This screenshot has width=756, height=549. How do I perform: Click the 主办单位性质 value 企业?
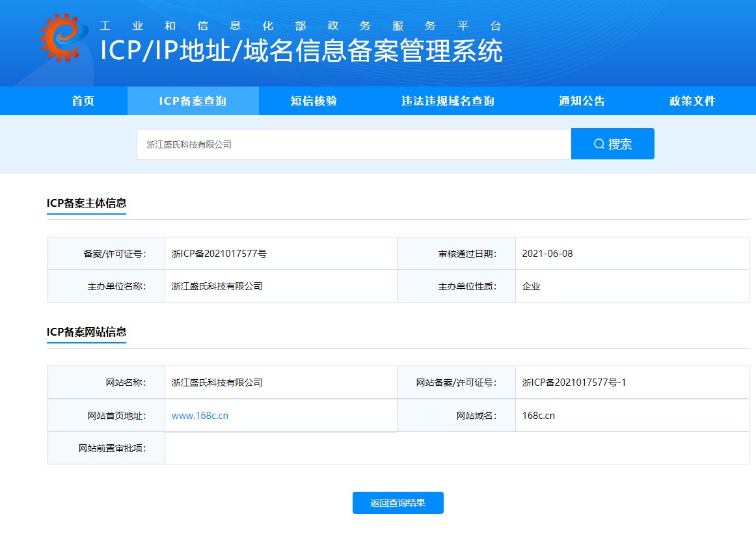point(531,286)
